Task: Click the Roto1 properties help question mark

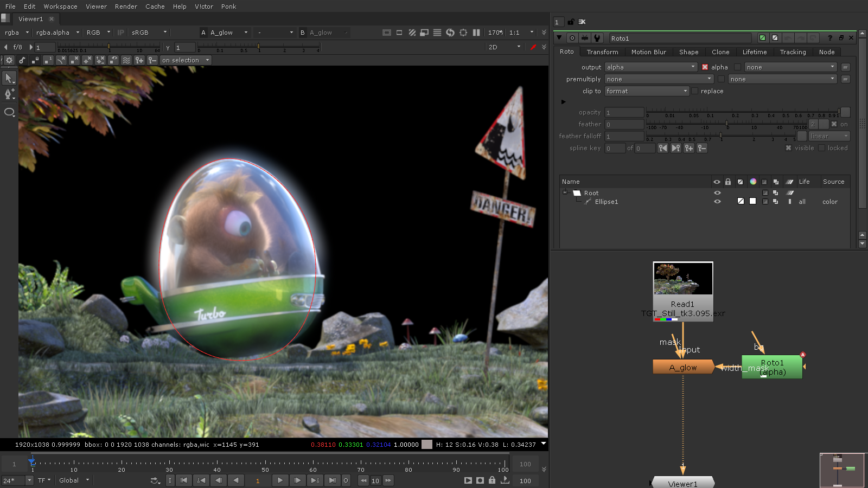Action: (829, 38)
